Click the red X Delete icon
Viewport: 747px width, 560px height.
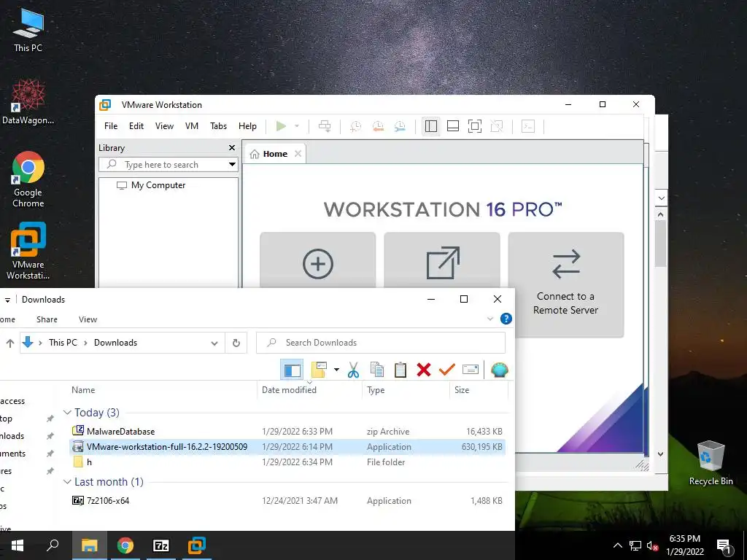[x=424, y=370]
